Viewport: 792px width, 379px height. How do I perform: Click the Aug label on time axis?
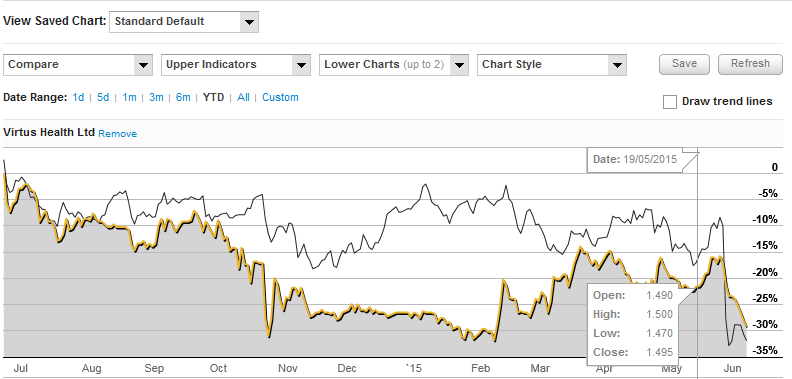tap(91, 368)
